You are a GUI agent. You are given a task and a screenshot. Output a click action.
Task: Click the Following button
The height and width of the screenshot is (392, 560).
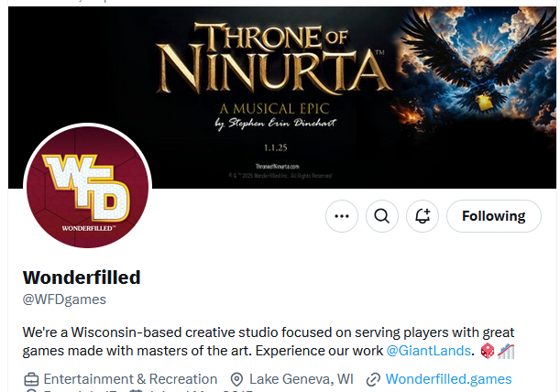point(493,216)
